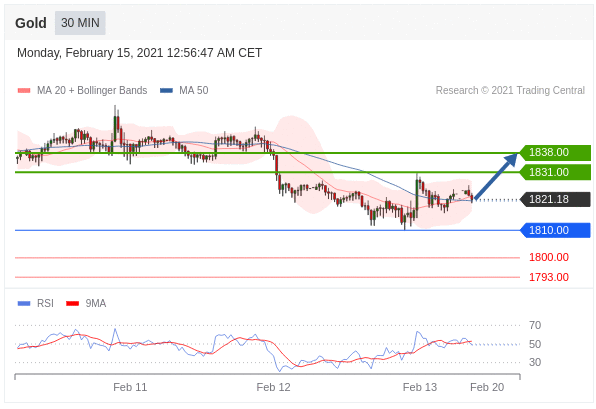This screenshot has height=409, width=596.
Task: Click the 1800.00 support level label
Action: click(549, 257)
